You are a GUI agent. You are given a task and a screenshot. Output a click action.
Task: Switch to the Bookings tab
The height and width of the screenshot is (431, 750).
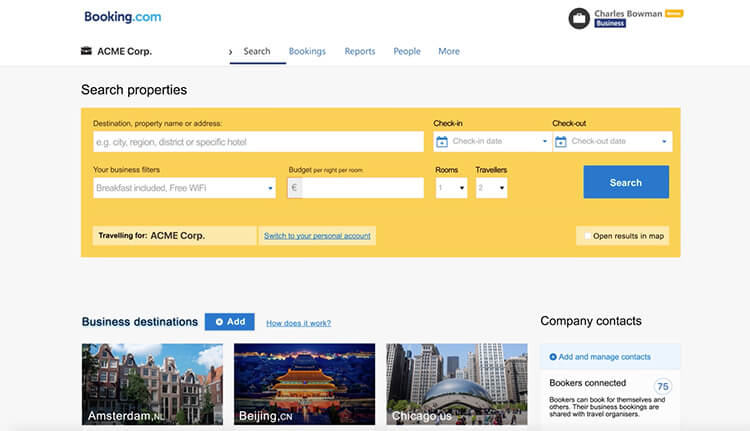pos(307,51)
